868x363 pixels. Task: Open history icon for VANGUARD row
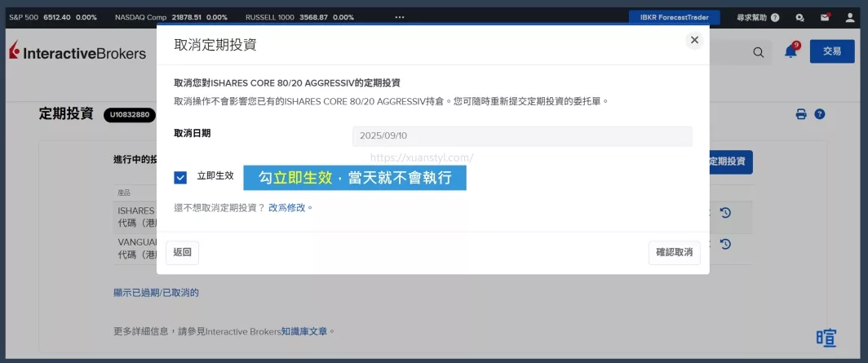coord(726,244)
